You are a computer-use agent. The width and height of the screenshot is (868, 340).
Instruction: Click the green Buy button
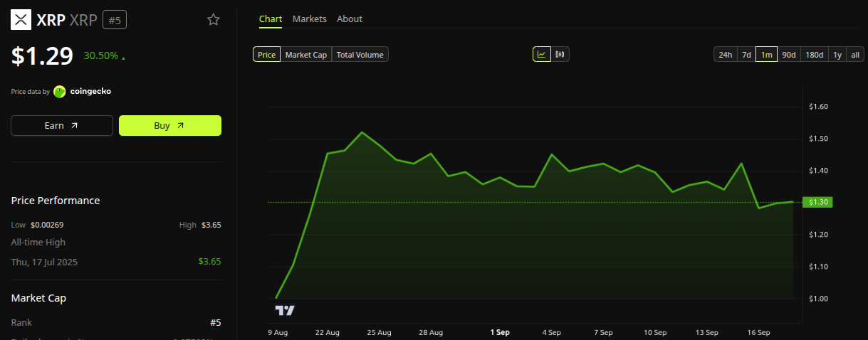pyautogui.click(x=170, y=125)
